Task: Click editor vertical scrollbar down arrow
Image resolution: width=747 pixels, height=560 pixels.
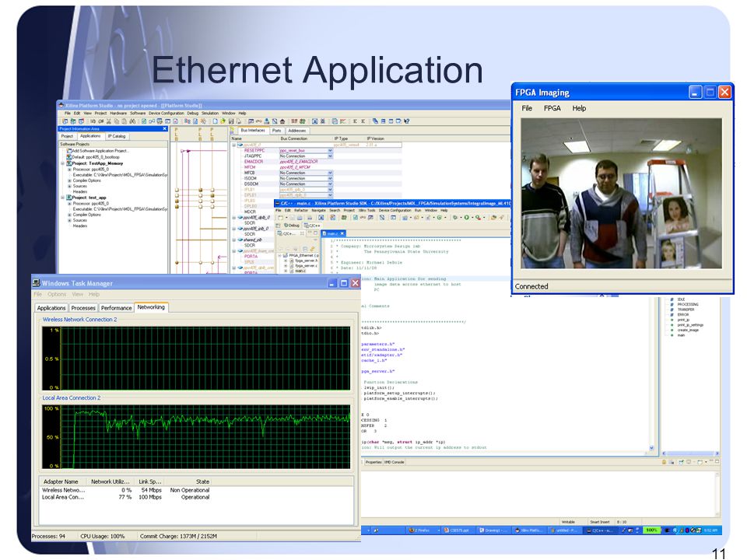Action: pos(652,448)
